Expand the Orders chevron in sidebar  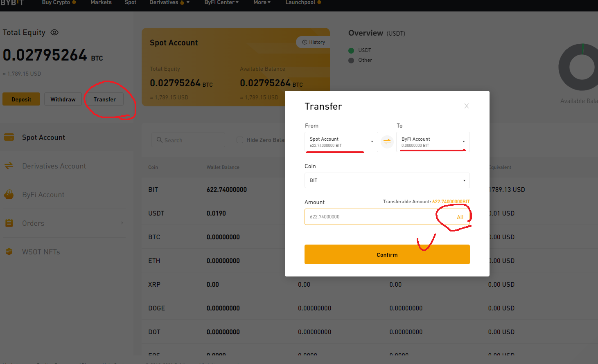(x=122, y=223)
